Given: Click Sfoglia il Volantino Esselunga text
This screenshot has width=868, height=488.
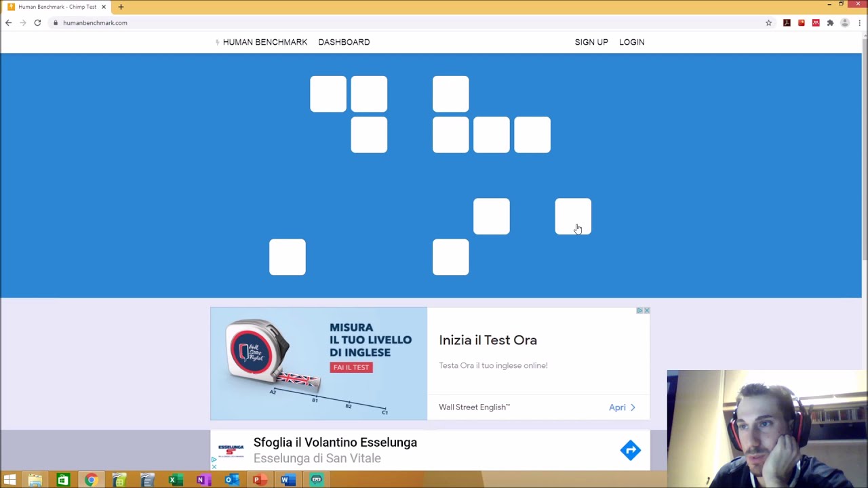Looking at the screenshot, I should coord(335,443).
